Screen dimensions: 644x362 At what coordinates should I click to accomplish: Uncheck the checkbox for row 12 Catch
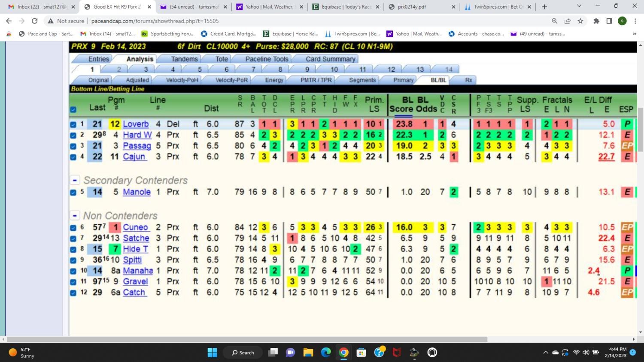[x=73, y=293]
